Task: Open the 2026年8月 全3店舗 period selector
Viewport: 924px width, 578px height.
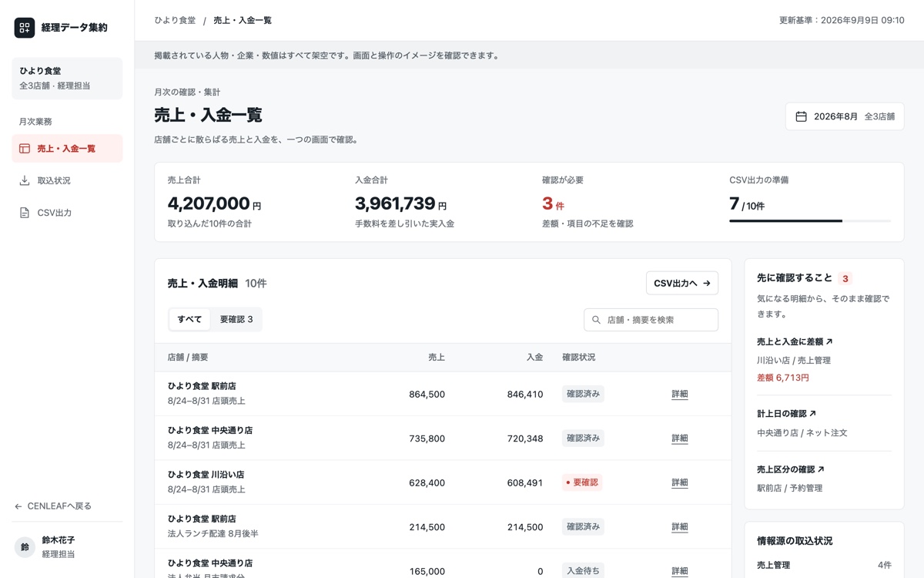Action: tap(845, 116)
